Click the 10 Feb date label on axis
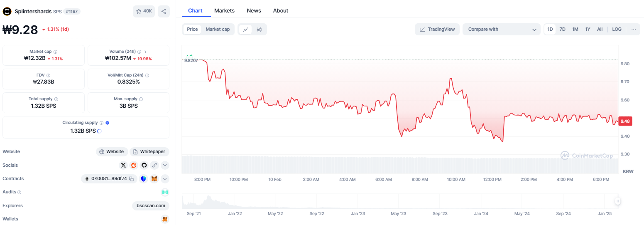The height and width of the screenshot is (225, 644). coord(275,180)
